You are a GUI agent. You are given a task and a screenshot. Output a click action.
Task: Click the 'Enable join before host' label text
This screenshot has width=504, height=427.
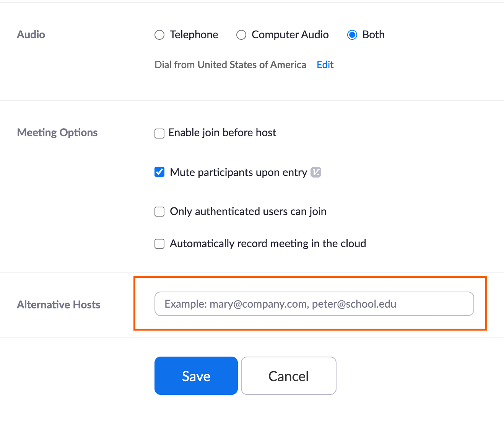222,132
